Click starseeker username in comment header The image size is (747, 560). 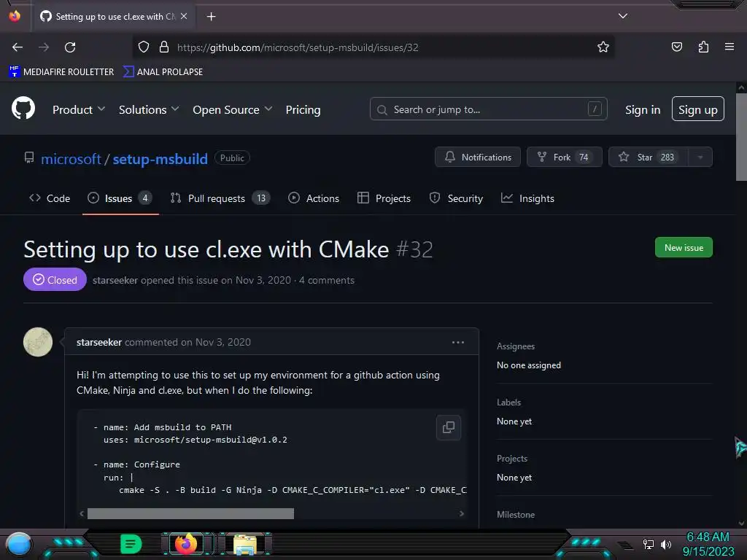pos(99,342)
